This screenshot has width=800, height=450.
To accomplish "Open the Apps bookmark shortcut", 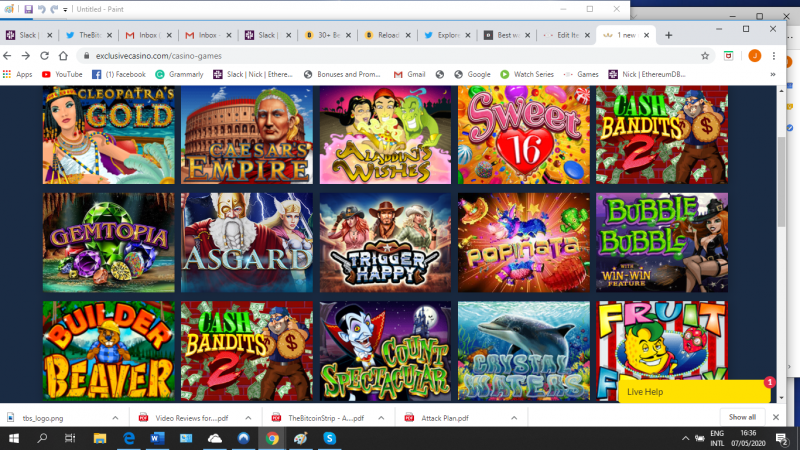I will tap(17, 74).
